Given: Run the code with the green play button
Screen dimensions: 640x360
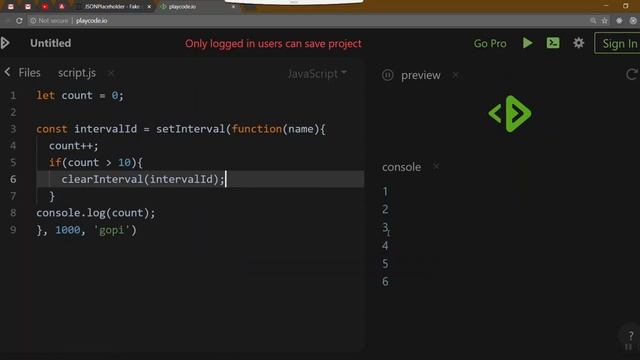Looking at the screenshot, I should (527, 43).
